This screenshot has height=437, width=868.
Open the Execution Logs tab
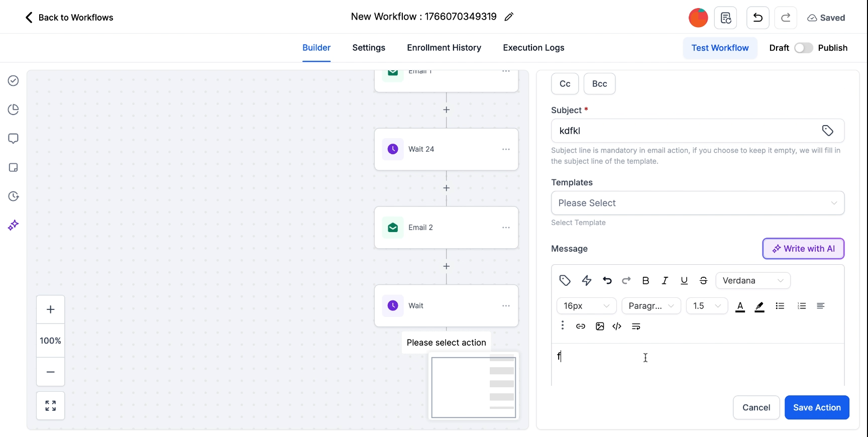coord(533,48)
